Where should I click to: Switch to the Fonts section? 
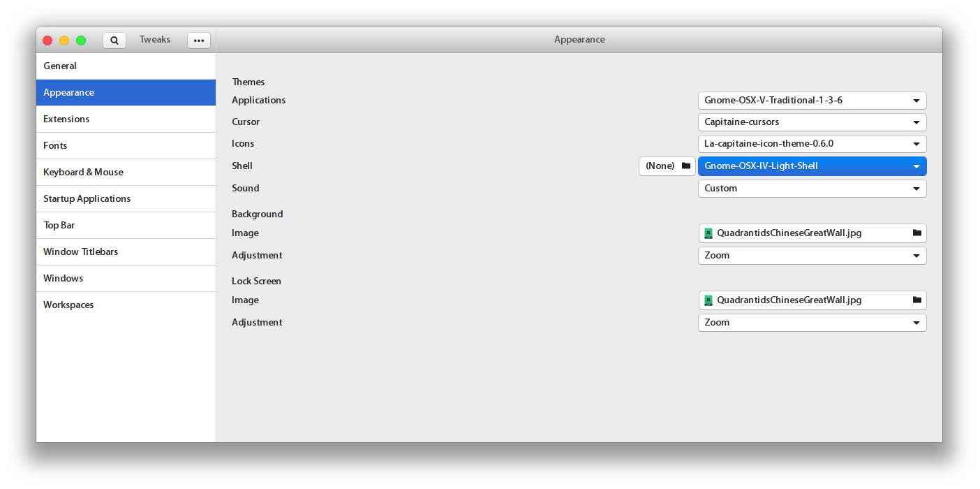[55, 146]
